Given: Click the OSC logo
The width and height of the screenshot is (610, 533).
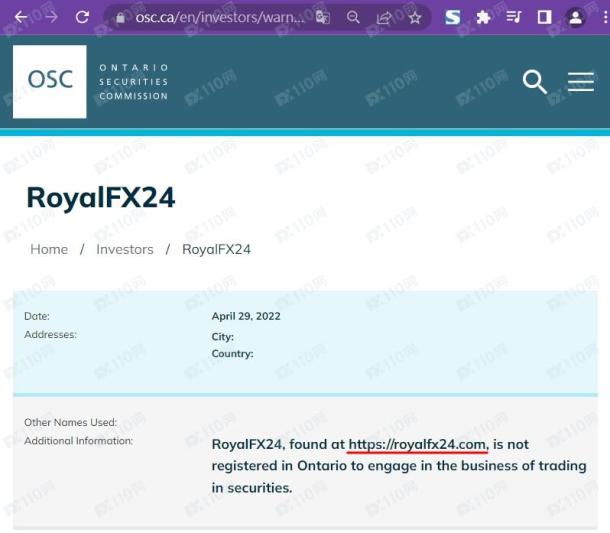Looking at the screenshot, I should click(x=50, y=82).
